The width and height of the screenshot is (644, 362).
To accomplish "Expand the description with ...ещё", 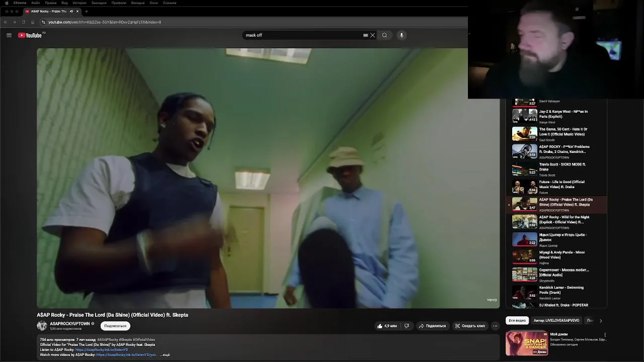I will 165,355.
